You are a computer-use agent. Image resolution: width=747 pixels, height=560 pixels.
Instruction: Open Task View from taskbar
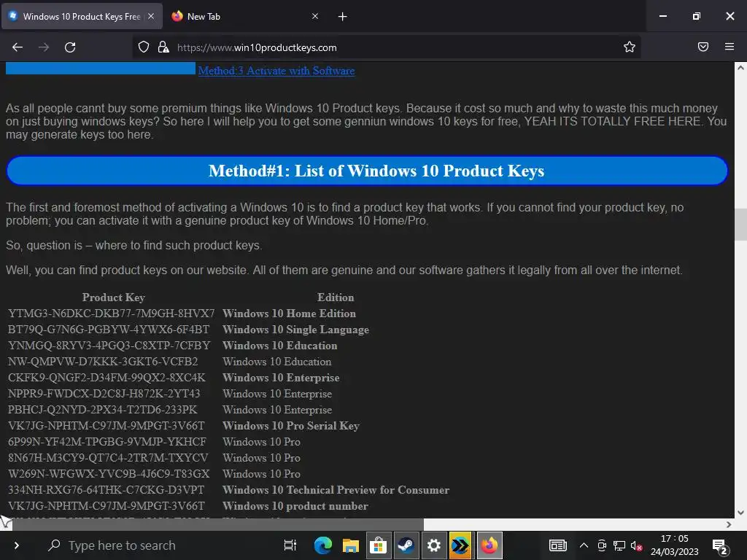[290, 545]
